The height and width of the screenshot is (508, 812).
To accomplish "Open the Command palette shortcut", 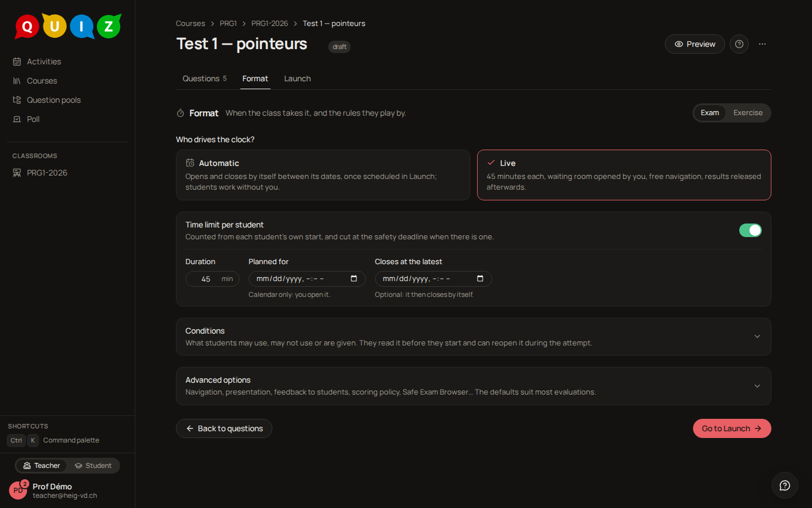I will coord(54,440).
